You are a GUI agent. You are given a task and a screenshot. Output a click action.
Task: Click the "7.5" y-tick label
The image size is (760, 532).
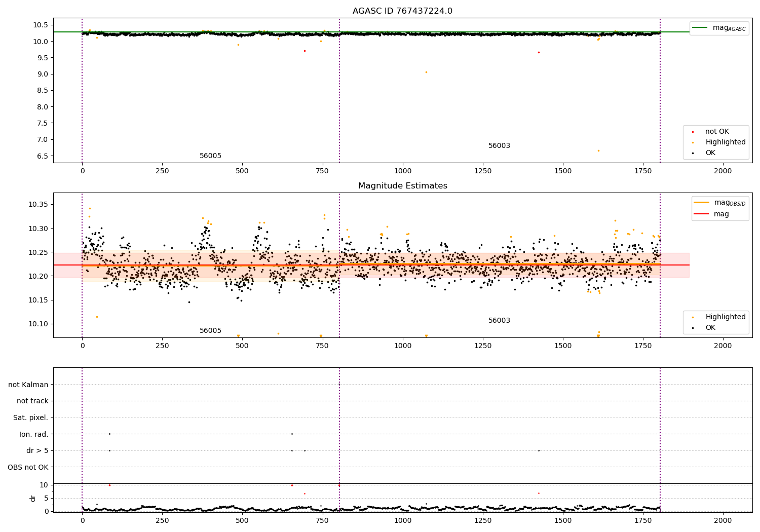pos(43,123)
